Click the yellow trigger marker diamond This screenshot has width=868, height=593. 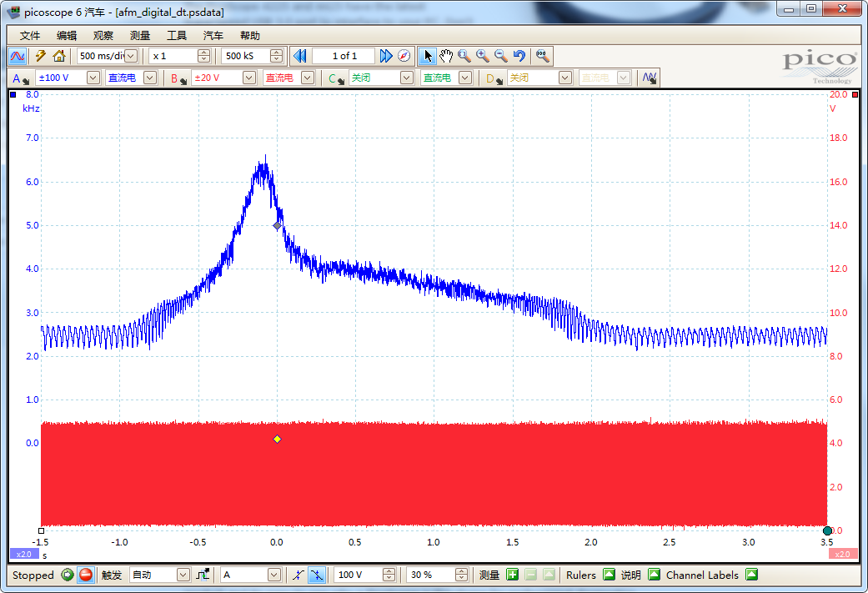coord(278,439)
